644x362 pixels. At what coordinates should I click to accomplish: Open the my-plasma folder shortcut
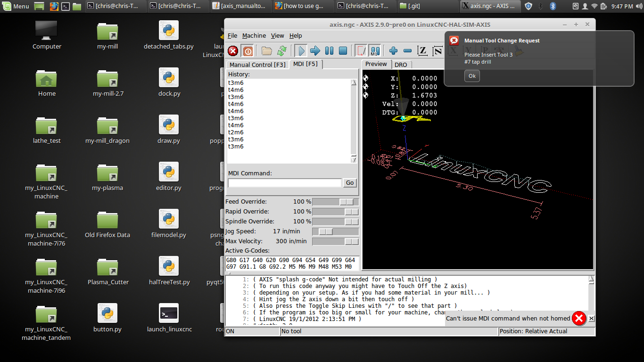click(x=107, y=177)
